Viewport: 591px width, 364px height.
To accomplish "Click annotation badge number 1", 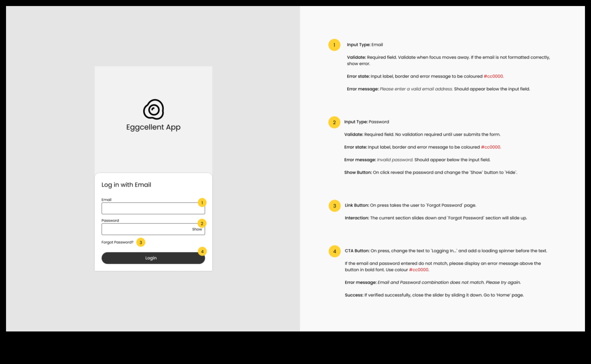I will coord(202,202).
